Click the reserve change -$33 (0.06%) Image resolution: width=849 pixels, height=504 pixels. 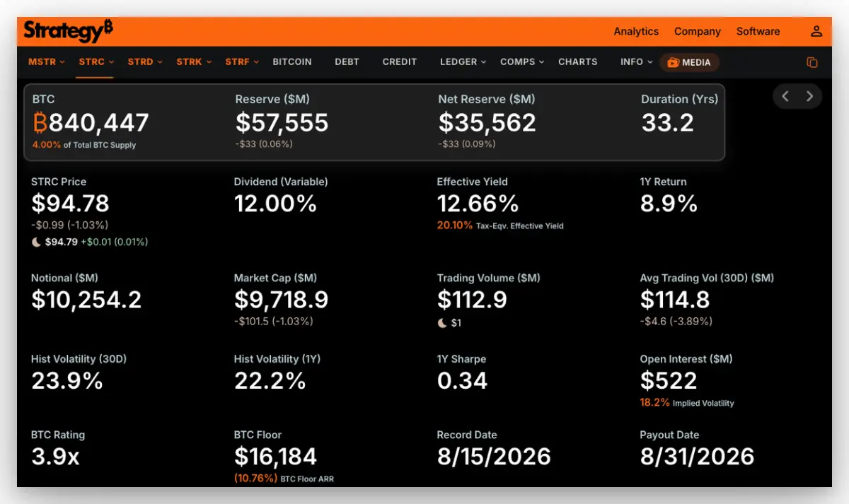264,144
